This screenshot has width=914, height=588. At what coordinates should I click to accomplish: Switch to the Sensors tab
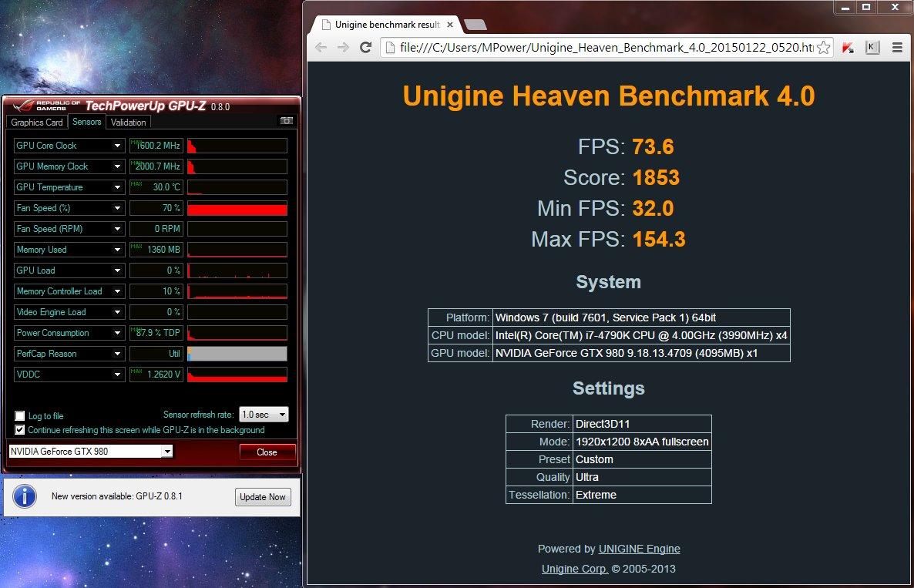click(x=87, y=122)
